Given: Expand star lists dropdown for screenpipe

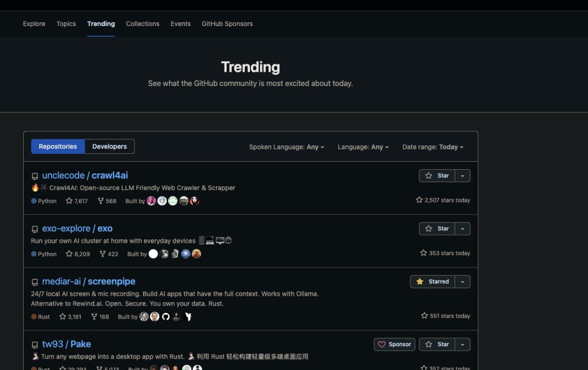Looking at the screenshot, I should point(462,281).
